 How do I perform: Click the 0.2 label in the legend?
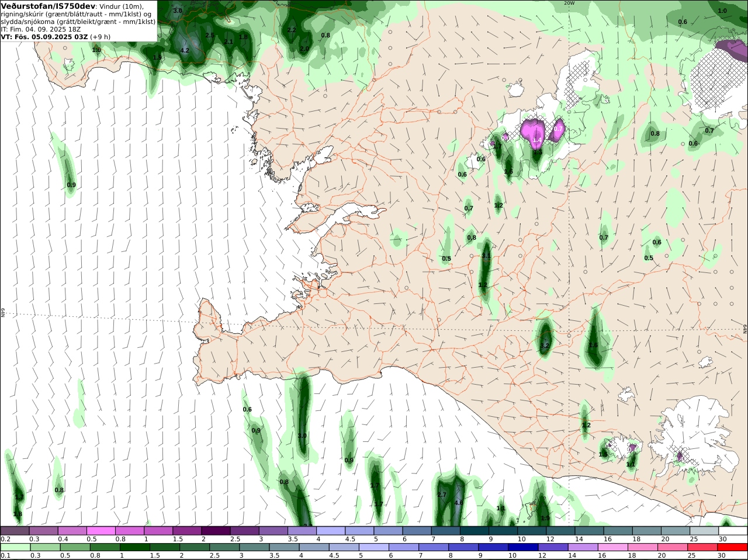click(5, 539)
